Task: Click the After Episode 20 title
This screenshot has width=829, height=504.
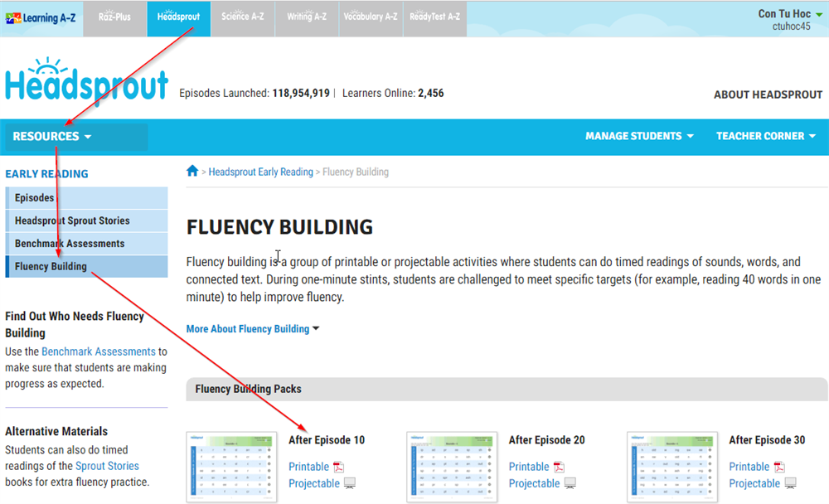Action: click(546, 440)
